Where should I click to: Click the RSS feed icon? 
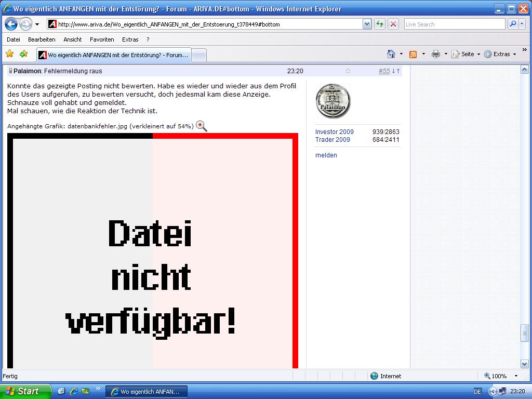412,54
